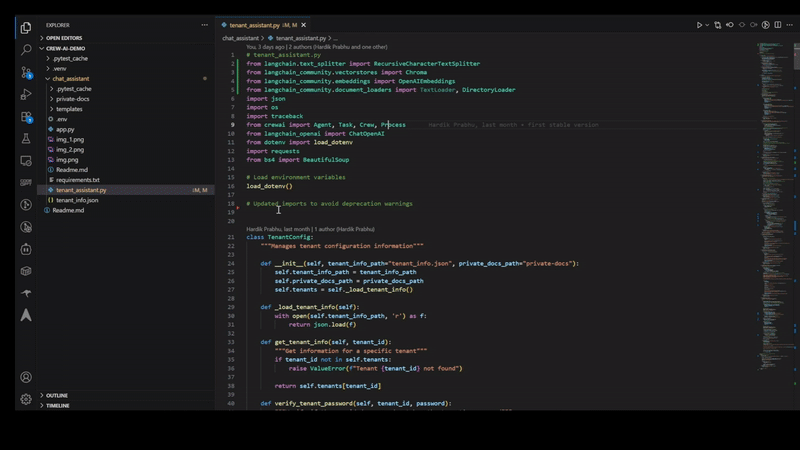Open app.py in the explorer

[x=65, y=130]
